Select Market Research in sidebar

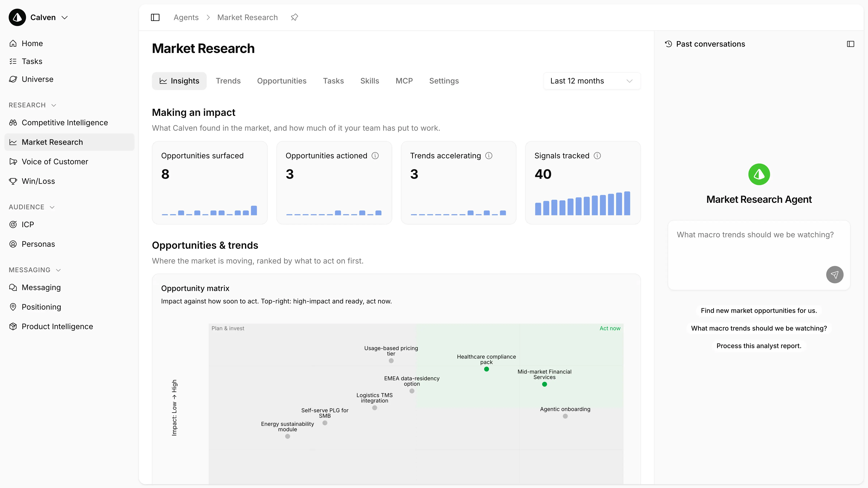[69, 142]
